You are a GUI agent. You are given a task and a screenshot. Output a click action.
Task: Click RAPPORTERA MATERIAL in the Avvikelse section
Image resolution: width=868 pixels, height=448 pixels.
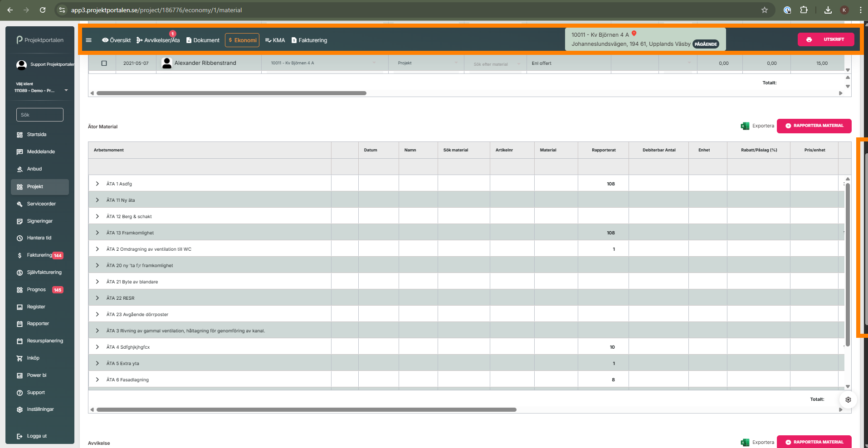(x=814, y=442)
